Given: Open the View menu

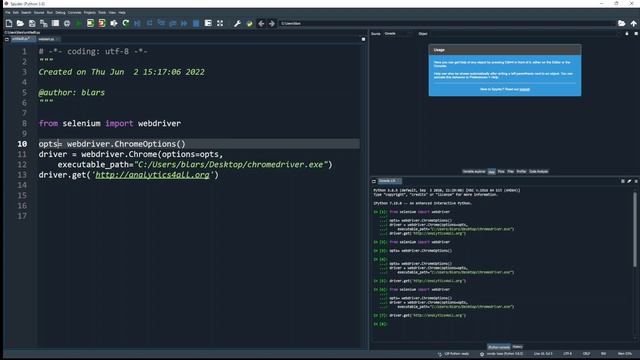Looking at the screenshot, I should click(112, 13).
